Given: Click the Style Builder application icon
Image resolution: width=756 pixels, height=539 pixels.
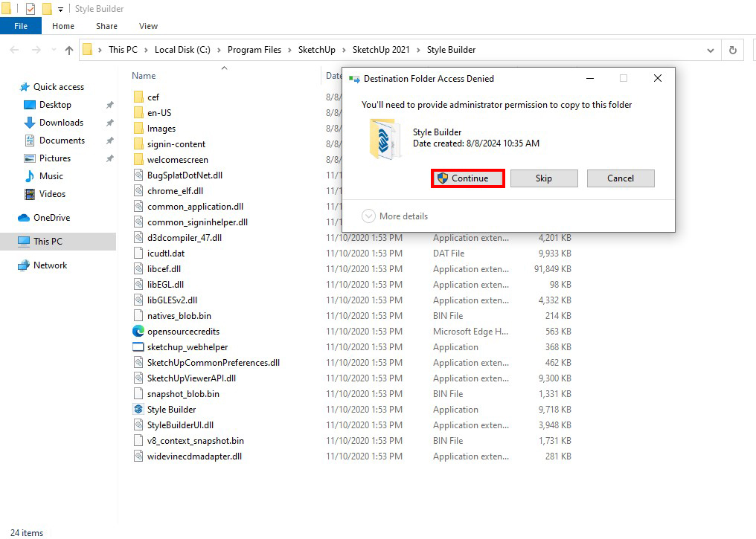Looking at the screenshot, I should pyautogui.click(x=138, y=410).
